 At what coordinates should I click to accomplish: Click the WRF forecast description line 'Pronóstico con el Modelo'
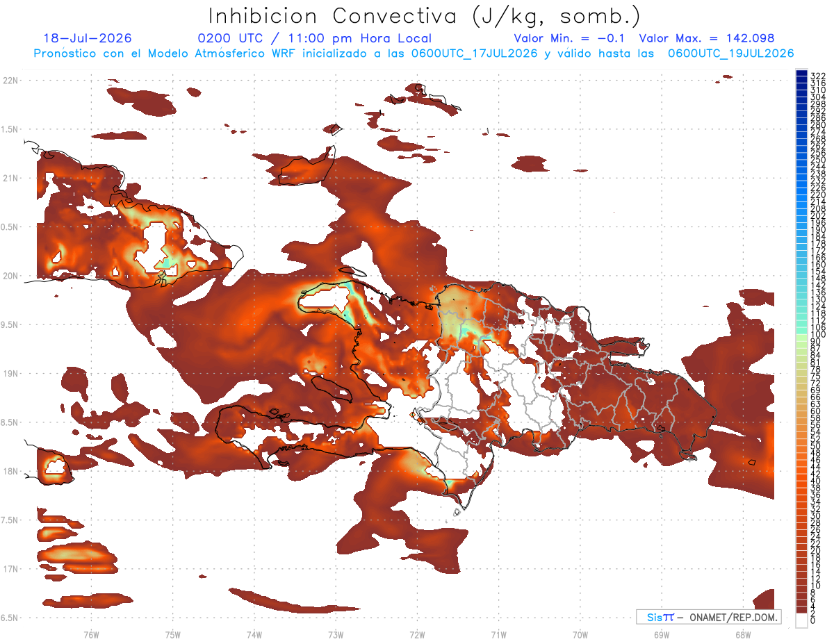click(x=414, y=53)
